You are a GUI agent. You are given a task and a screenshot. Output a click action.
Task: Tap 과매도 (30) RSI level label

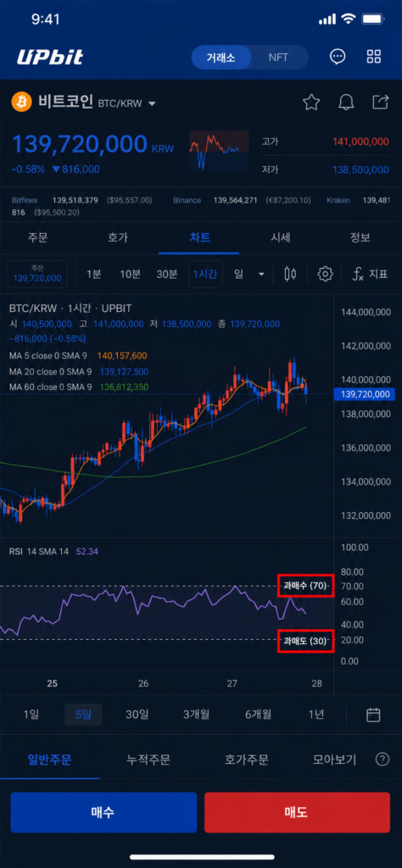305,642
